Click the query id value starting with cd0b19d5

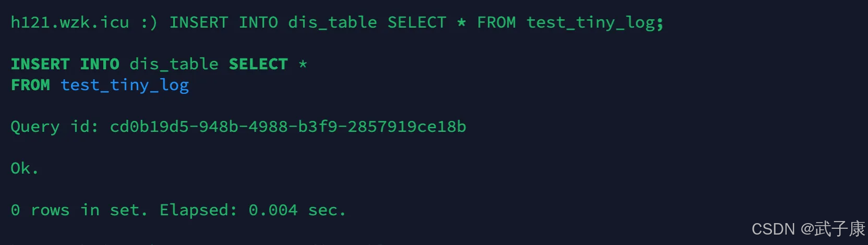[x=288, y=127]
